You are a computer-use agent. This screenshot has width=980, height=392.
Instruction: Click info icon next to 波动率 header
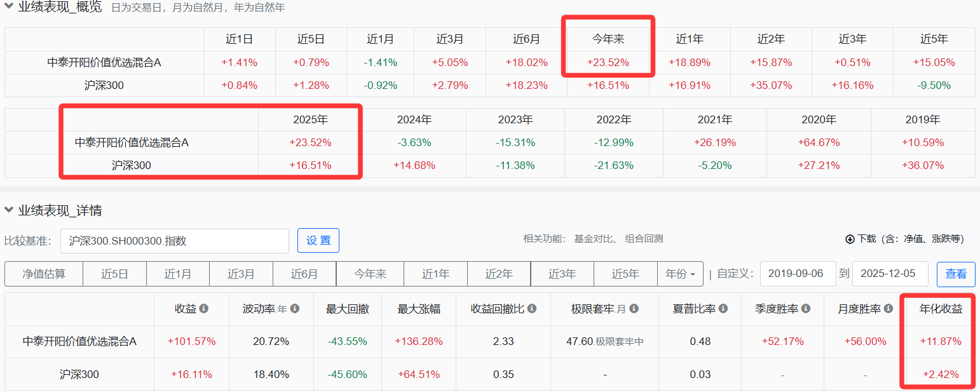coord(295,309)
